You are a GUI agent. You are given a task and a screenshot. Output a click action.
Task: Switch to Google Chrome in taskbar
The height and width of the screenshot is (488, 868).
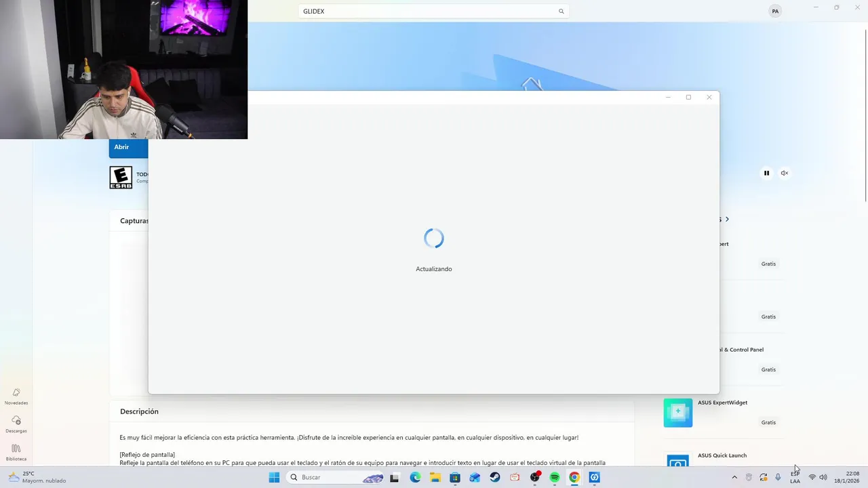pyautogui.click(x=574, y=477)
